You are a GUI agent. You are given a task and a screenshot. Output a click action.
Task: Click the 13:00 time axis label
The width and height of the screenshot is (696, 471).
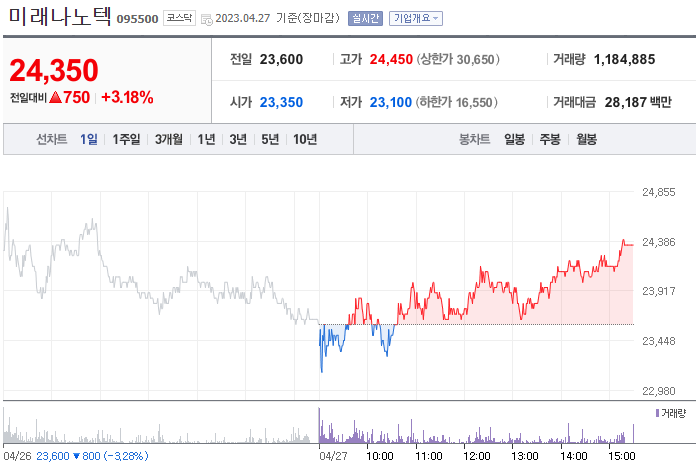tap(525, 456)
